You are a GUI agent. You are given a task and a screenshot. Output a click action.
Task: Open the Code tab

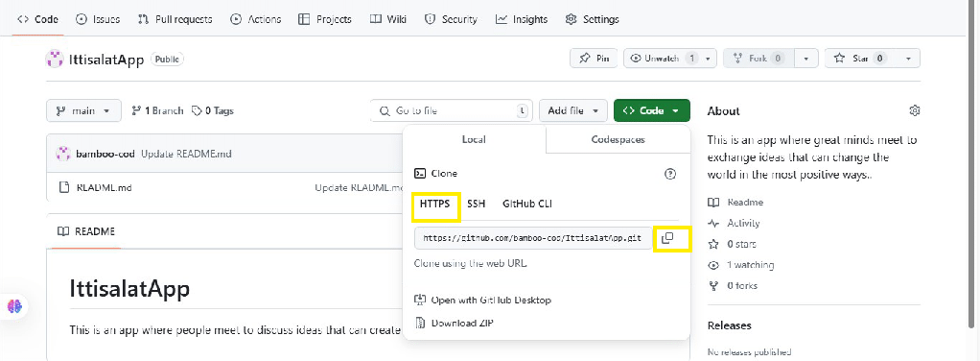coord(37,19)
